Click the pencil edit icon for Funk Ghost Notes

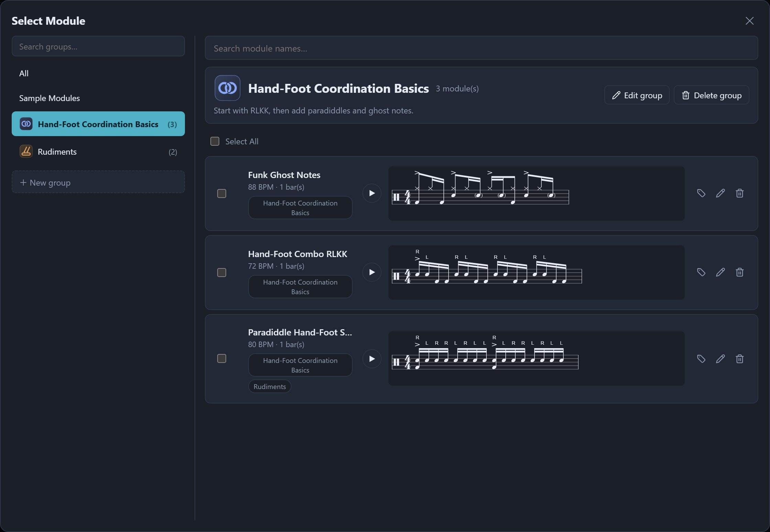point(720,193)
